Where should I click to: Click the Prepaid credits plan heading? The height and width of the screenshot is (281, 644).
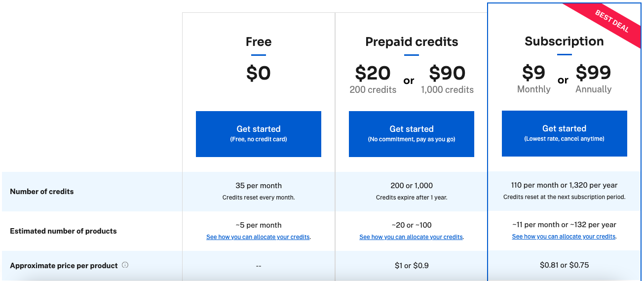(x=412, y=42)
